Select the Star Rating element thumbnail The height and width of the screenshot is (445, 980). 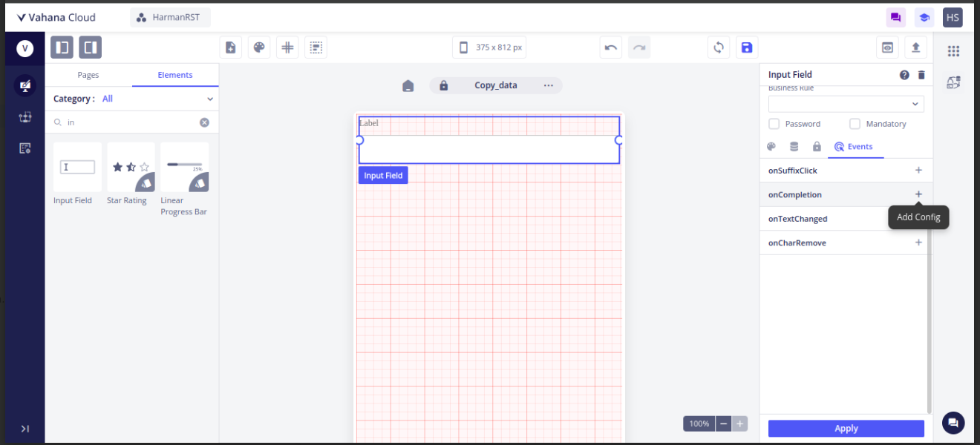click(x=131, y=168)
